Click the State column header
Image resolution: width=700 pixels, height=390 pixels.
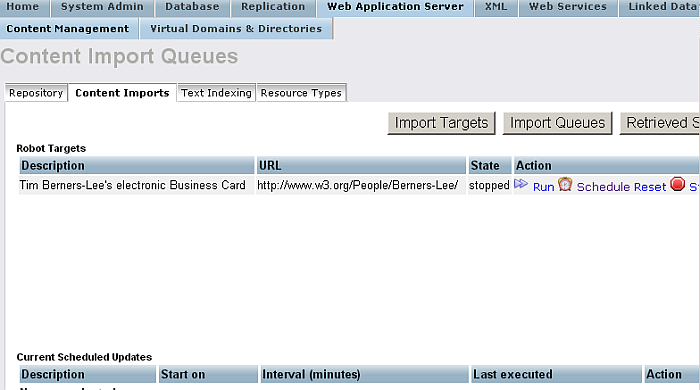pos(490,166)
